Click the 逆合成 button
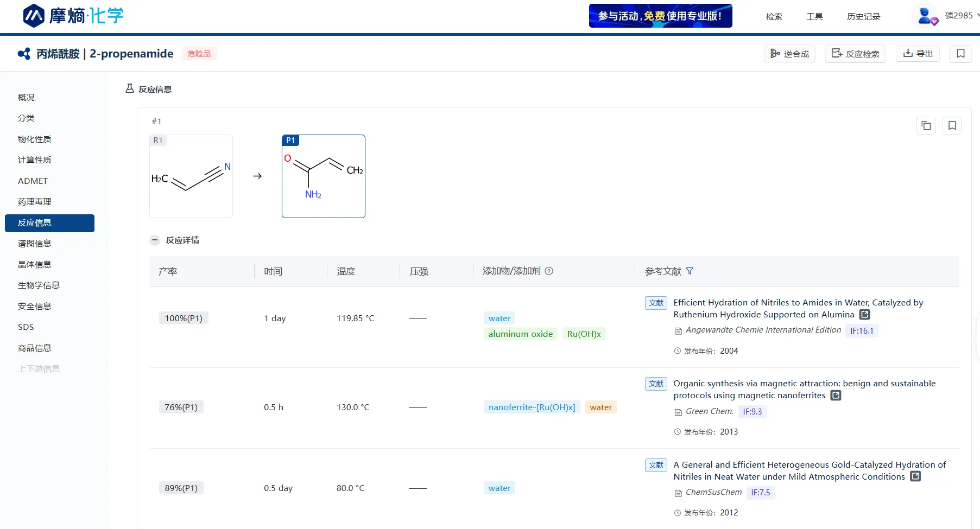This screenshot has width=980, height=529. pos(789,54)
